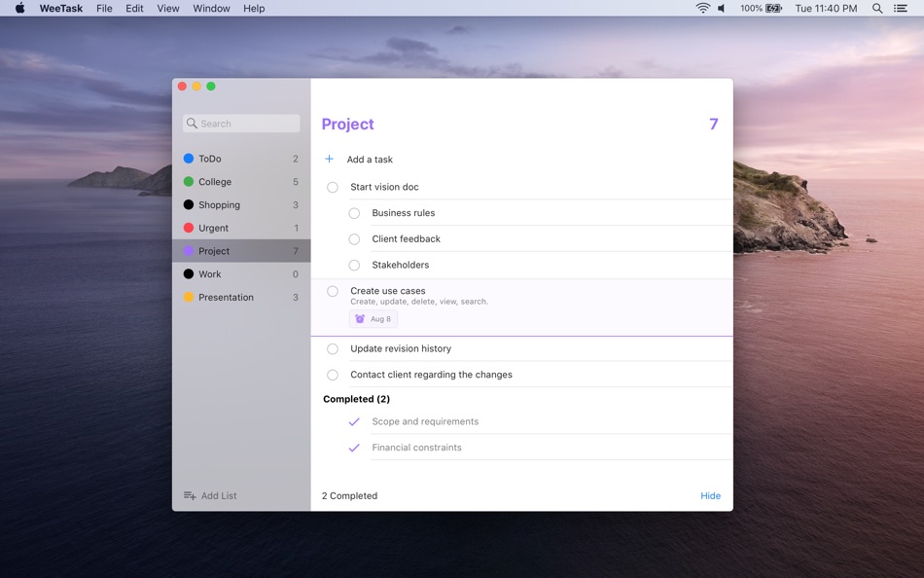
Task: Click the 2 Completed footer text
Action: [x=349, y=495]
